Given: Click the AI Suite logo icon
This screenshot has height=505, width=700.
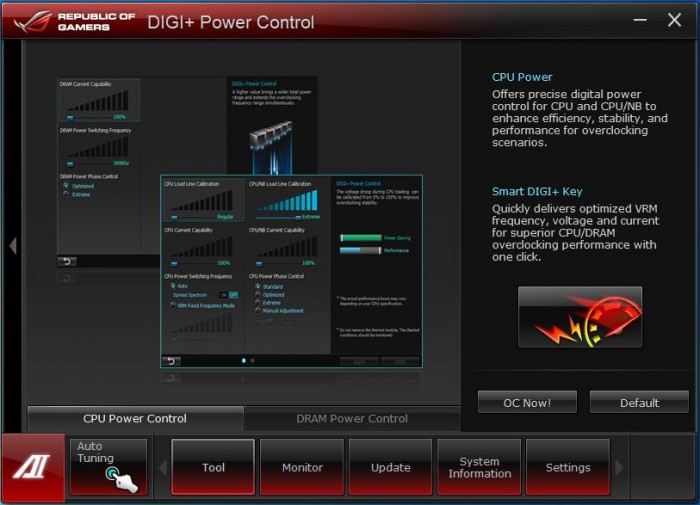Looking at the screenshot, I should click(33, 468).
